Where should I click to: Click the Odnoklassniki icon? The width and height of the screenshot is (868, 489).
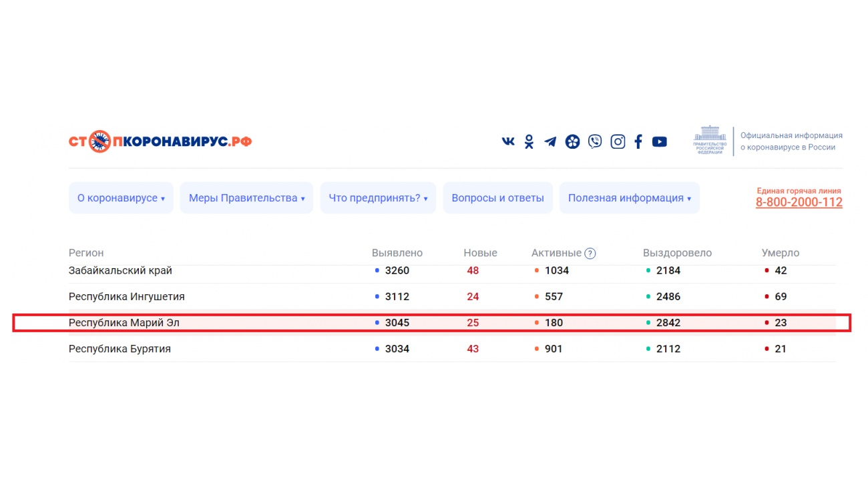(529, 141)
